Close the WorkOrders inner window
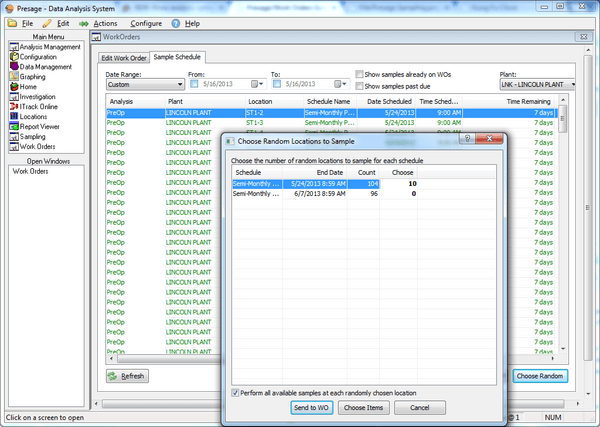600x427 pixels. point(584,37)
